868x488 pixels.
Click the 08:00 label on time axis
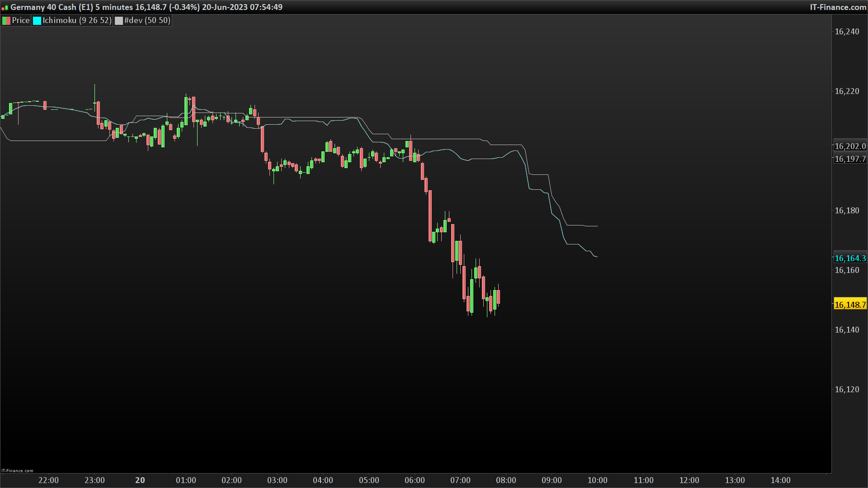click(x=506, y=480)
